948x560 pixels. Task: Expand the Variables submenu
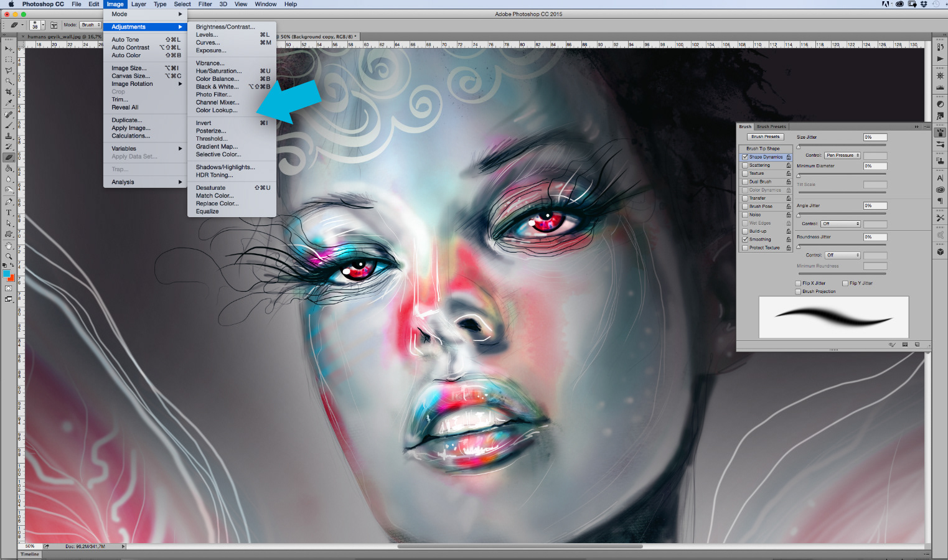click(x=145, y=149)
